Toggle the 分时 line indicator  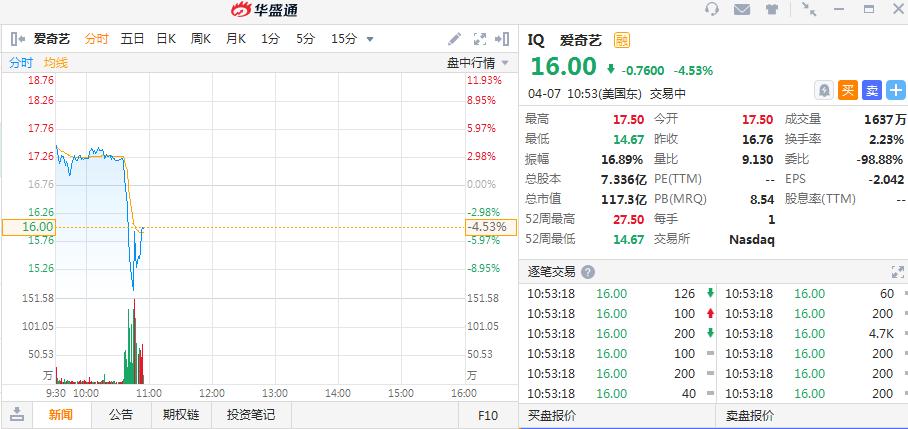click(21, 62)
